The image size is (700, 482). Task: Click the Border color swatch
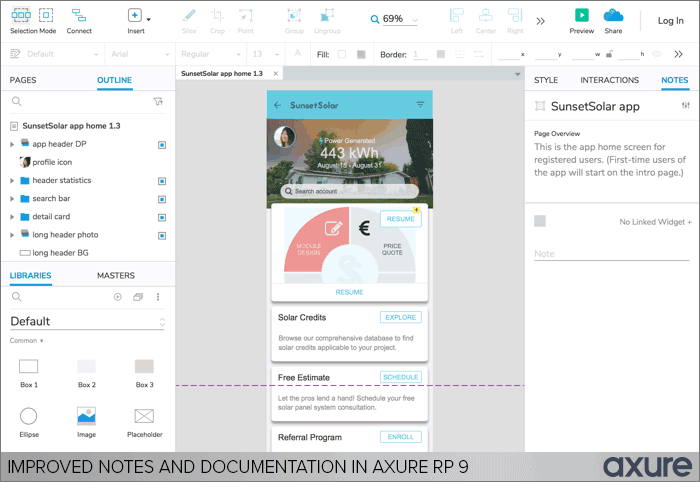[x=441, y=54]
